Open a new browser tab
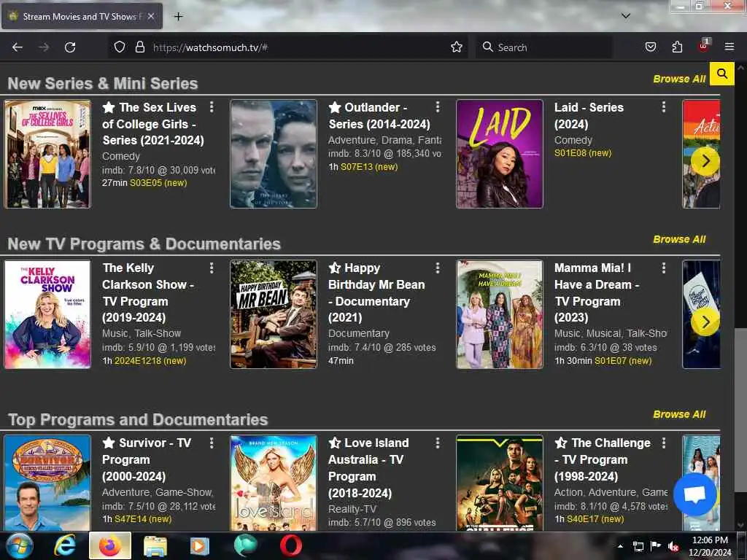The image size is (747, 560). pos(178,17)
